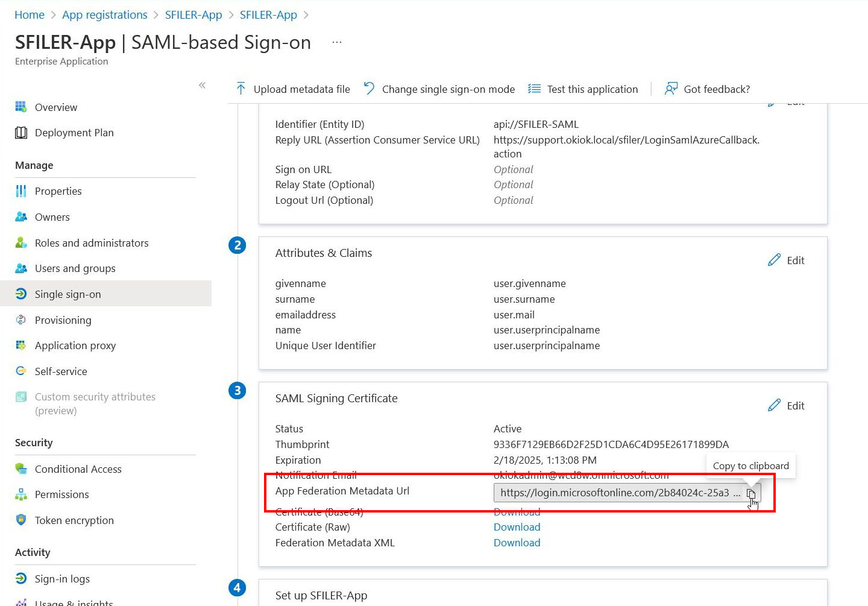Click pencil icon for Attributes & Claims
The height and width of the screenshot is (606, 868).
point(775,260)
